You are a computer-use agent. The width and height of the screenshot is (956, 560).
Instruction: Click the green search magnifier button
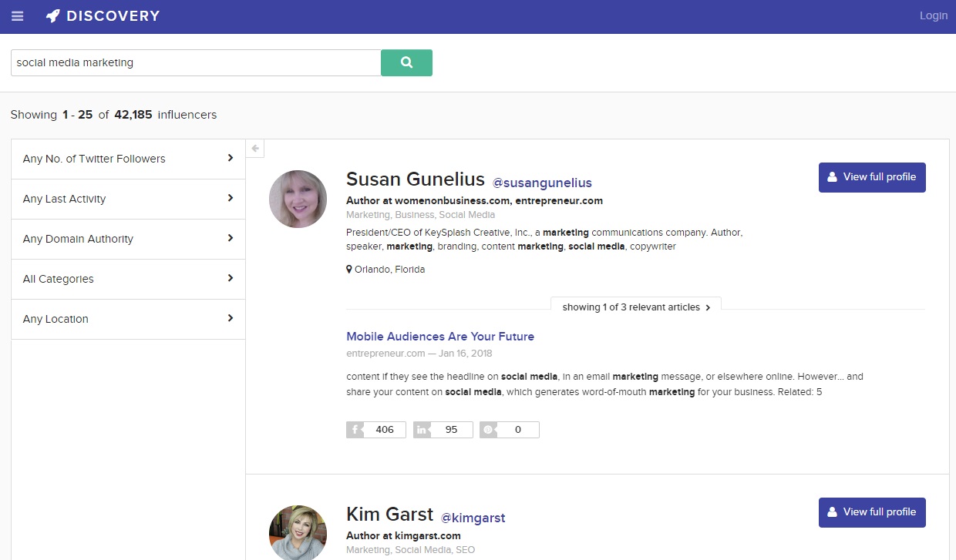(x=406, y=63)
